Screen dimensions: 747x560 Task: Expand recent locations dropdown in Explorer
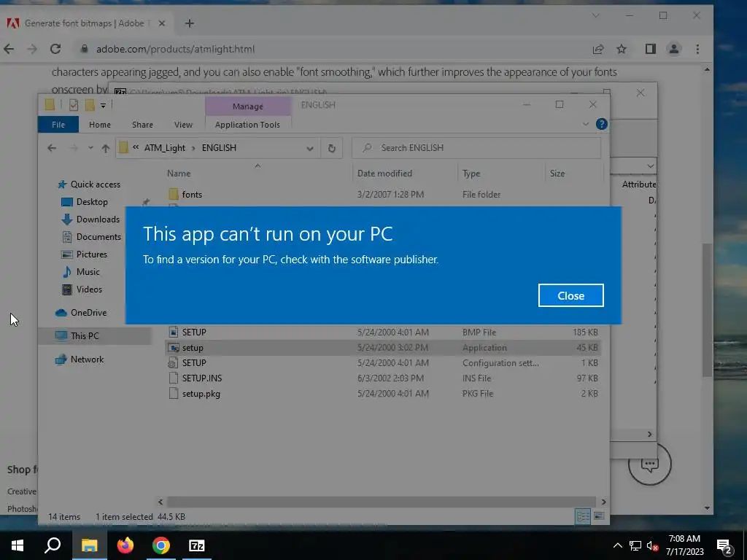tap(90, 148)
